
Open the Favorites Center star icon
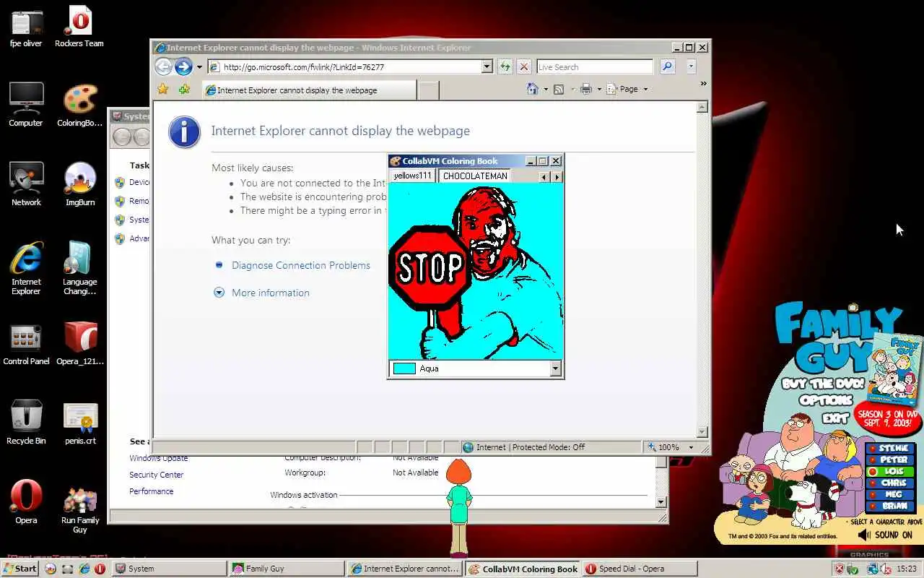point(163,89)
